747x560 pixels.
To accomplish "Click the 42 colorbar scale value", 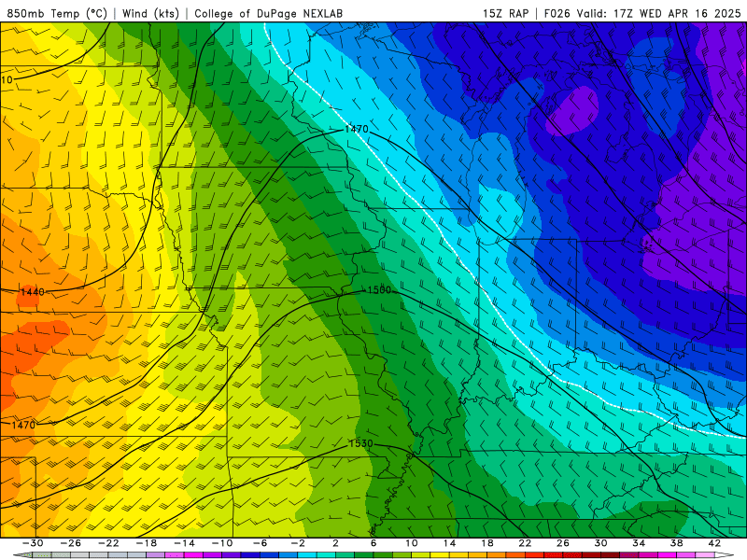I will tap(714, 543).
